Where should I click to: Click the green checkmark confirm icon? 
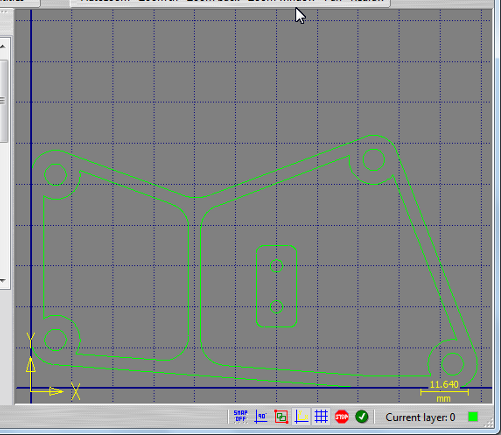[362, 417]
